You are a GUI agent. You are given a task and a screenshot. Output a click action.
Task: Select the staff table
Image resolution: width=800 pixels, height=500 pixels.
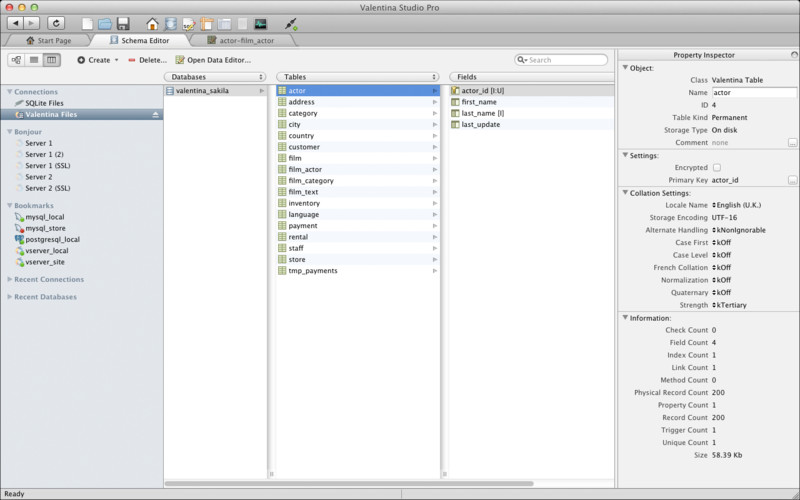click(x=358, y=248)
